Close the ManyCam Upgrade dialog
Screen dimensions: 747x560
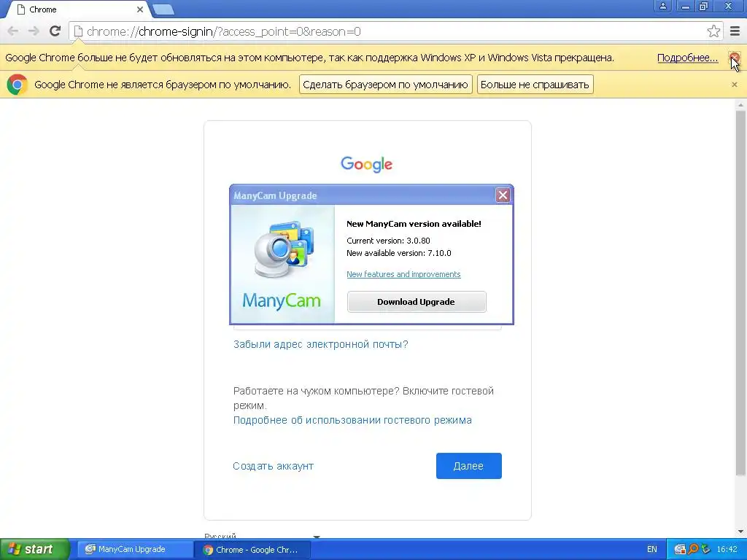[x=503, y=195]
